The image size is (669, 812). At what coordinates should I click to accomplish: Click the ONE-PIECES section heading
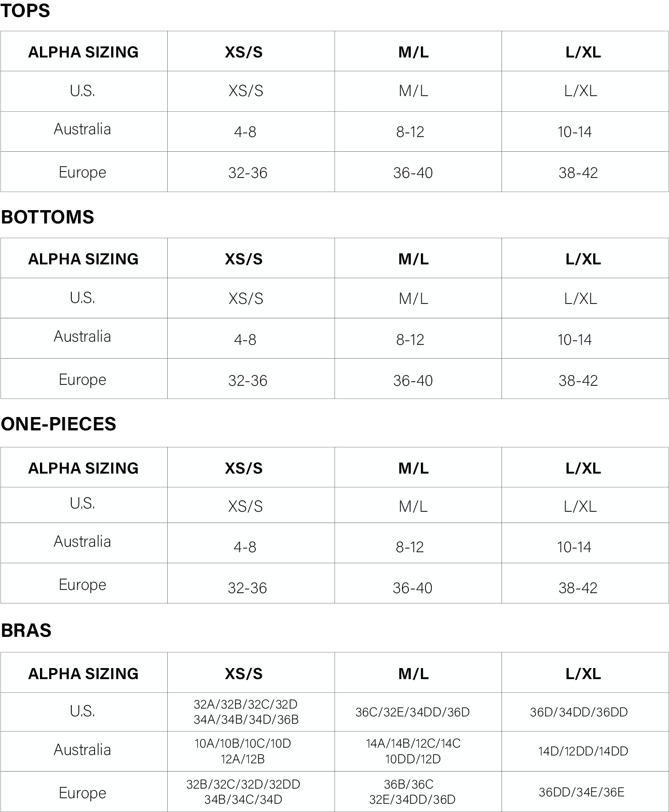[x=58, y=424]
